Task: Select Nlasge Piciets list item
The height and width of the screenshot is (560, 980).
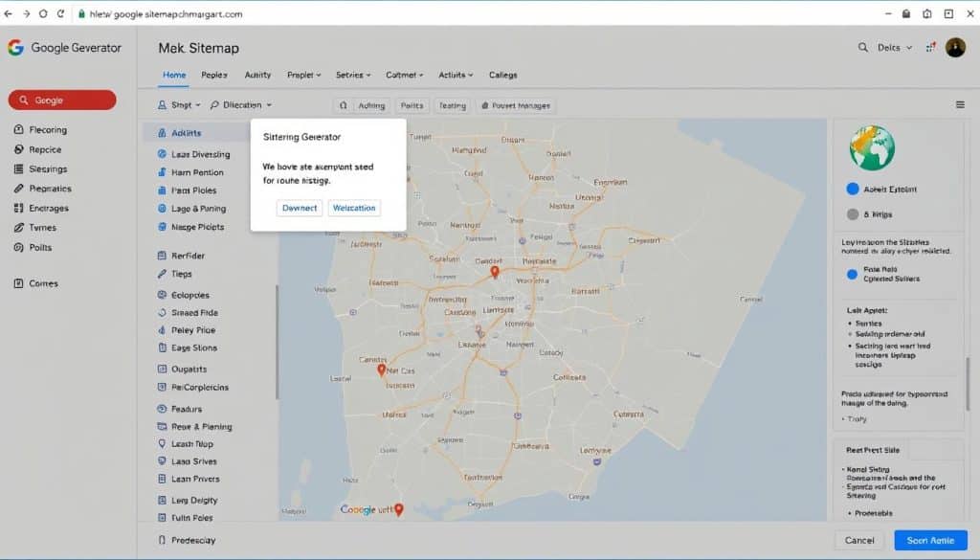Action: 190,227
